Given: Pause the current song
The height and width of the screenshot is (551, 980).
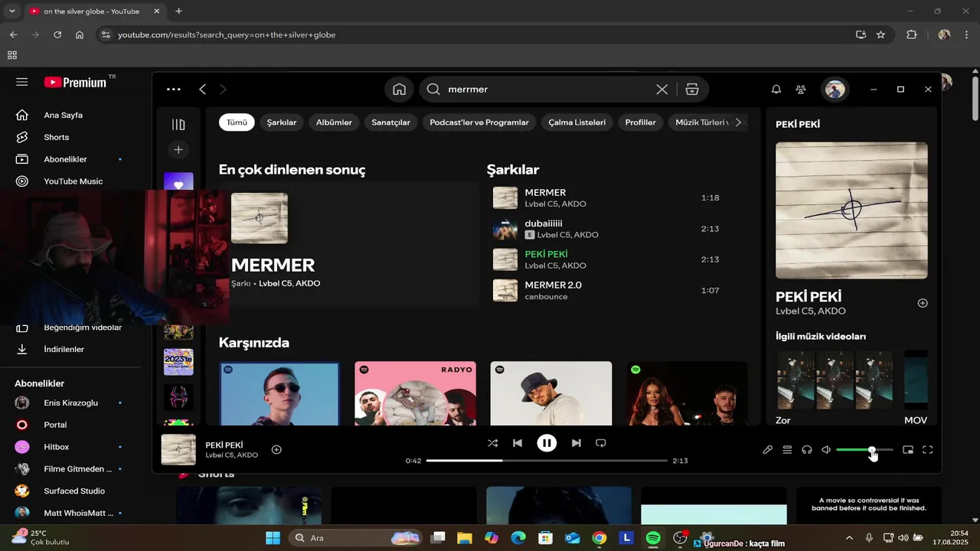Looking at the screenshot, I should [x=547, y=443].
